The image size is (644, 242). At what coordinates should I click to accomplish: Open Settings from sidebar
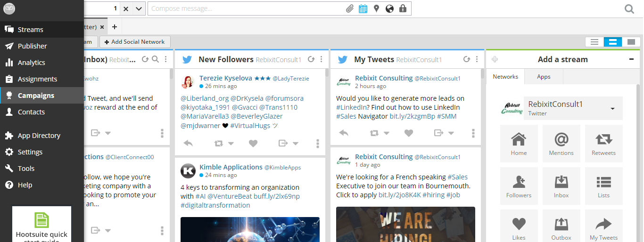(42, 152)
